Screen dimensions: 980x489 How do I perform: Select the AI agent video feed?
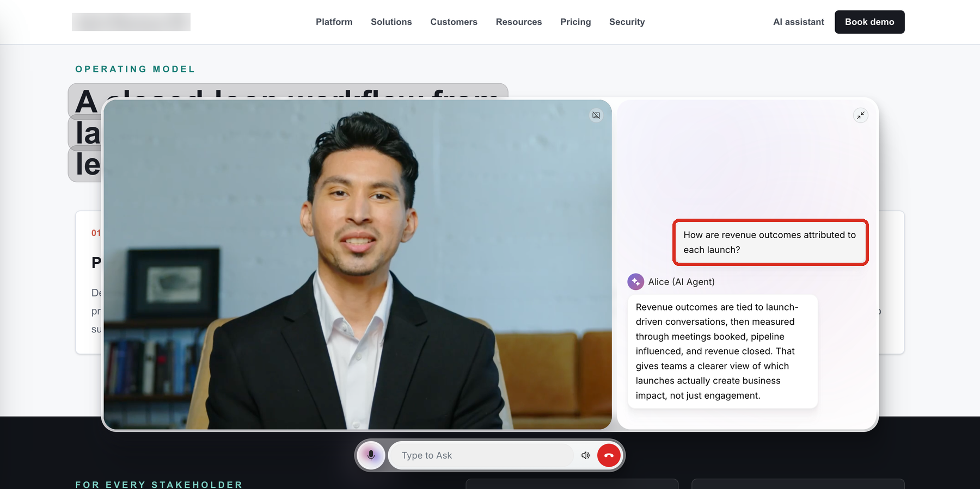point(358,264)
